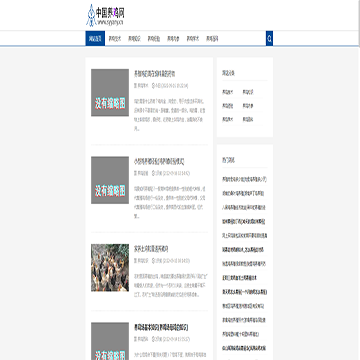Image resolution: width=360 pixels, height=360 pixels.
Task: Click the category icon under the fourth article title
Action: click(135, 339)
